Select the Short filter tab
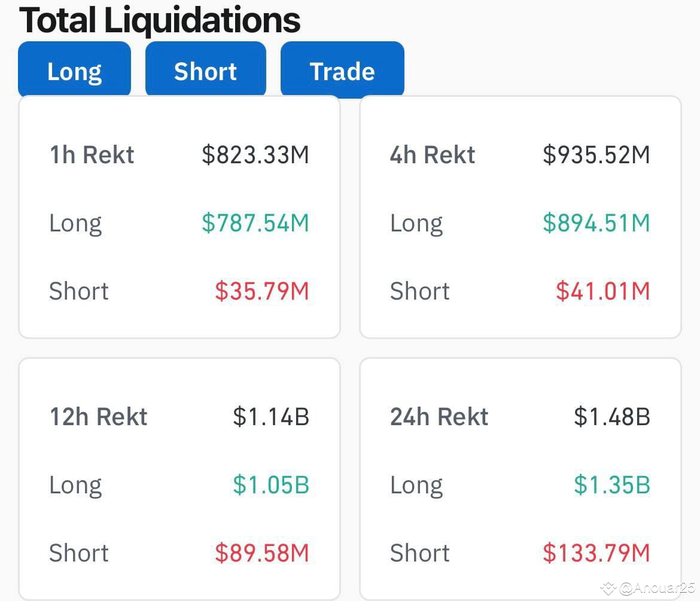Viewport: 700px width, 601px height. point(205,70)
